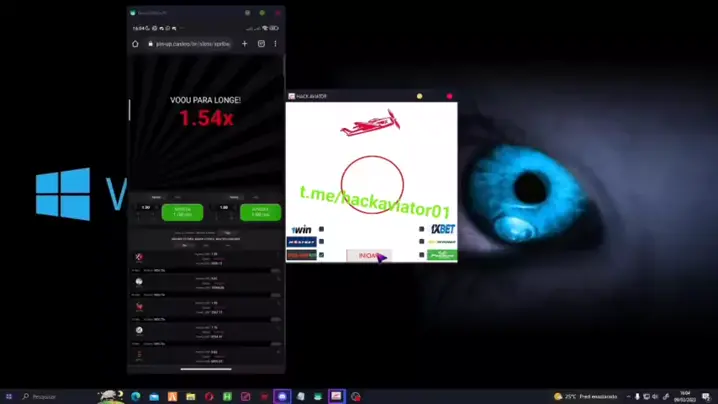Image resolution: width=718 pixels, height=404 pixels.
Task: Click the URL address bar
Action: coord(190,44)
